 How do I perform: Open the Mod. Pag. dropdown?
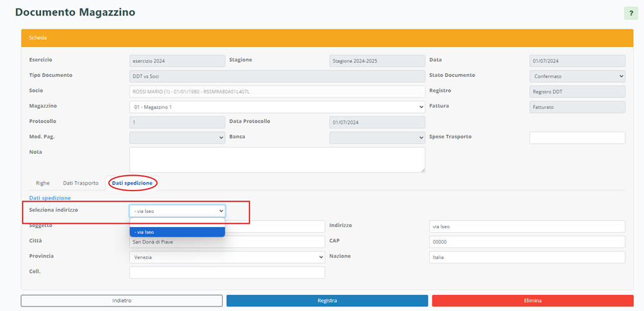tap(177, 137)
